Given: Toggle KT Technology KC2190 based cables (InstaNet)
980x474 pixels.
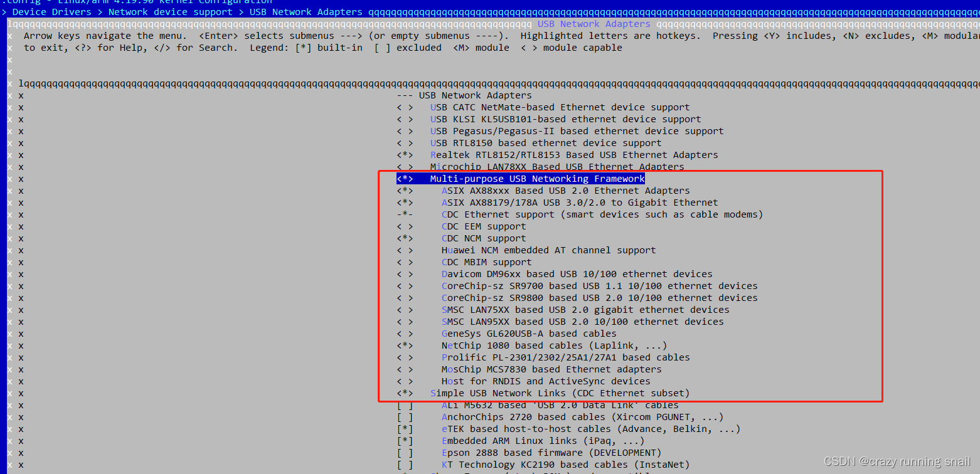Looking at the screenshot, I should click(543, 465).
